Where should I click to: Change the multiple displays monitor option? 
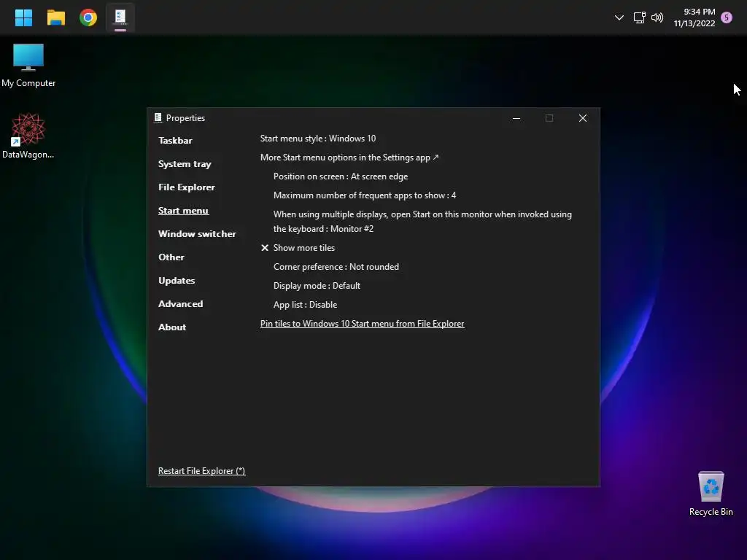(422, 222)
